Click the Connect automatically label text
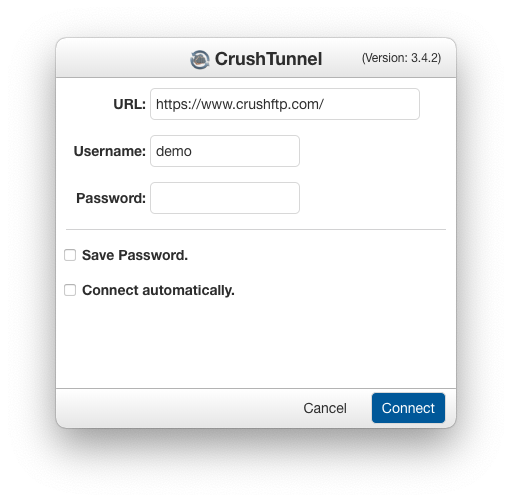This screenshot has height=502, width=512. [158, 290]
